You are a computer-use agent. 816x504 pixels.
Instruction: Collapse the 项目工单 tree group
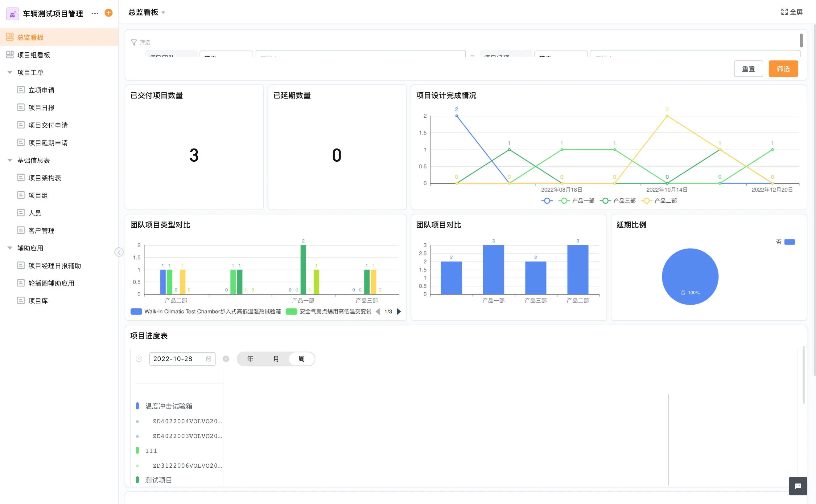pyautogui.click(x=10, y=72)
